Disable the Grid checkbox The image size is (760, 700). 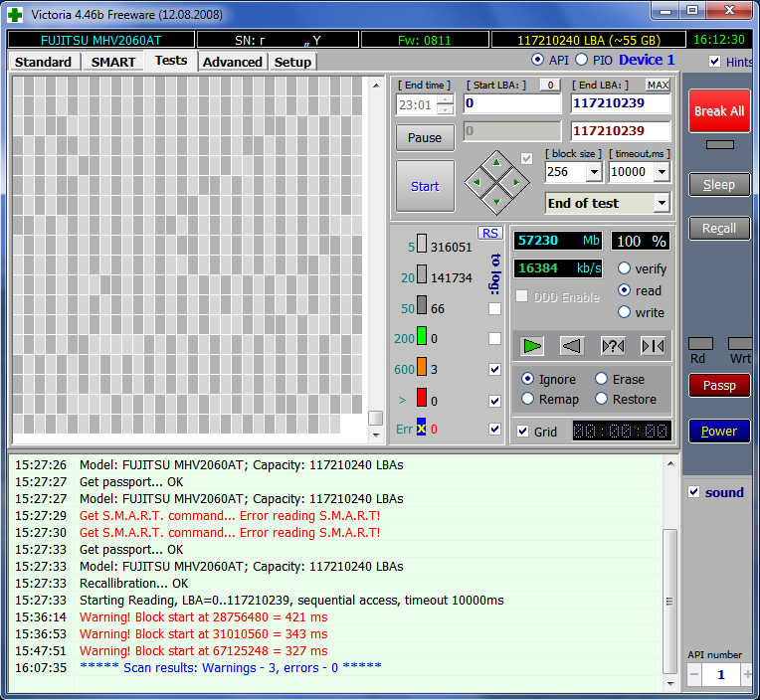click(x=523, y=432)
